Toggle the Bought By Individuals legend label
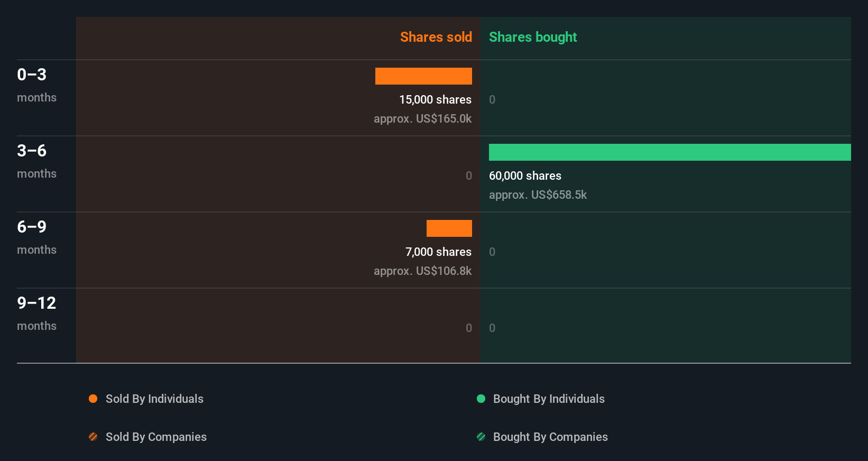The image size is (868, 461). click(549, 399)
